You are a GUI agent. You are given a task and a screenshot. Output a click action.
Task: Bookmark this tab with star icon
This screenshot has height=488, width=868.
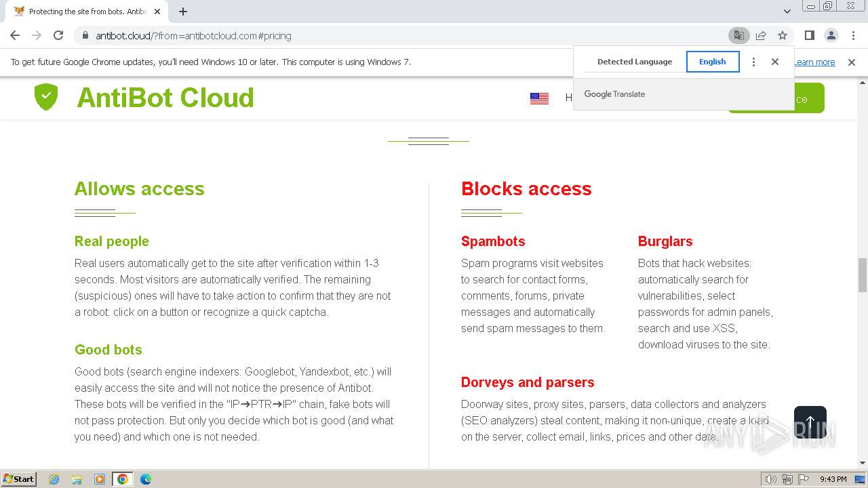point(783,35)
